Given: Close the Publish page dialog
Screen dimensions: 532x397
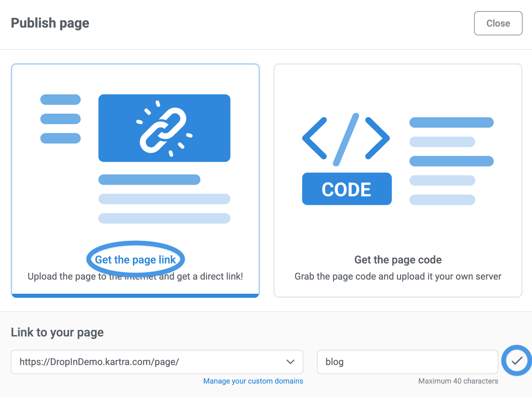Looking at the screenshot, I should tap(498, 23).
